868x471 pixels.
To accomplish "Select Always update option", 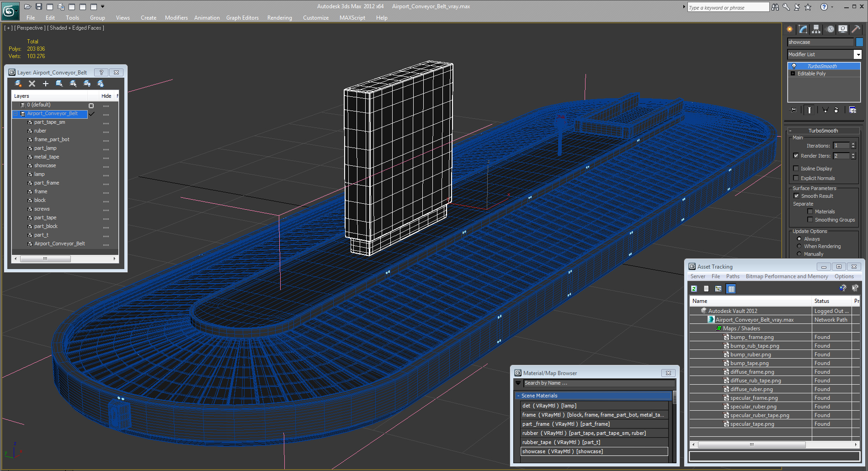I will coord(799,239).
